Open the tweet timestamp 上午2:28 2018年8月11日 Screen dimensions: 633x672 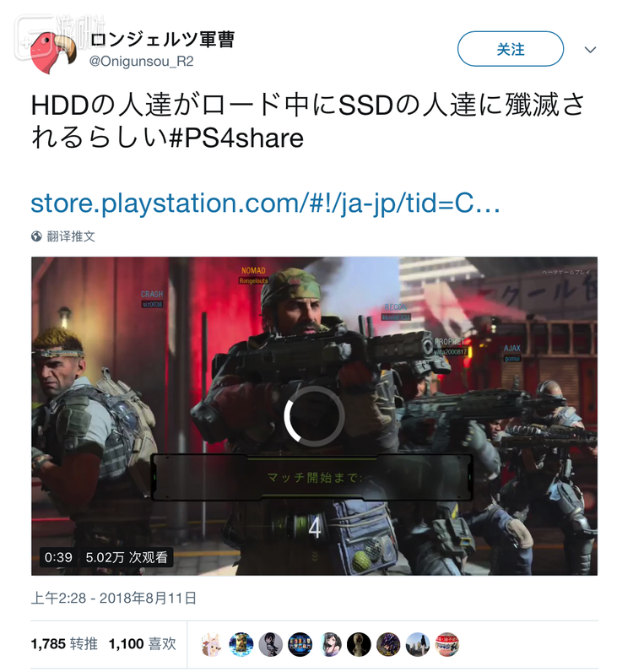[x=114, y=598]
